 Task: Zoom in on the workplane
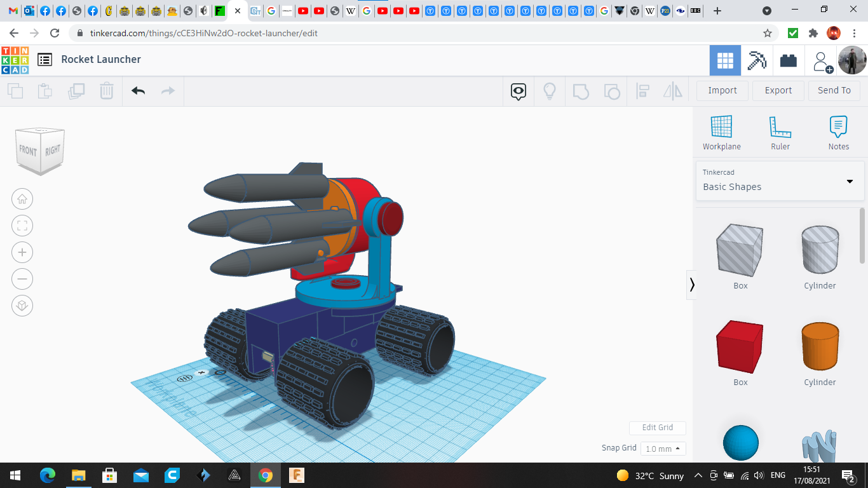click(x=22, y=252)
